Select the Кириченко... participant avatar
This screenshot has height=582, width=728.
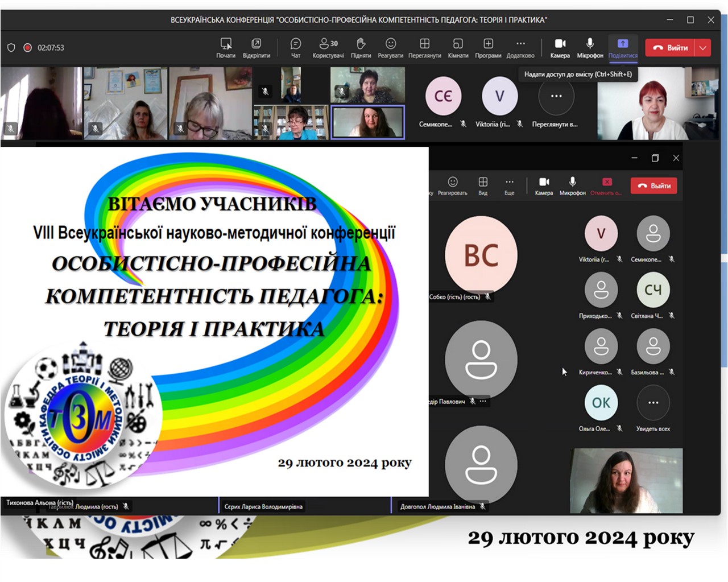tap(601, 346)
